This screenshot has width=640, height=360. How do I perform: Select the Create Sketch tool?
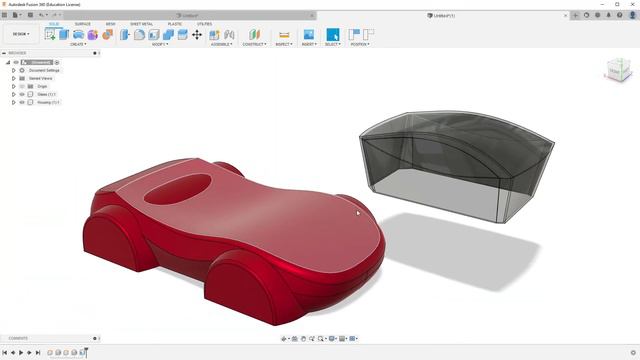[x=50, y=35]
